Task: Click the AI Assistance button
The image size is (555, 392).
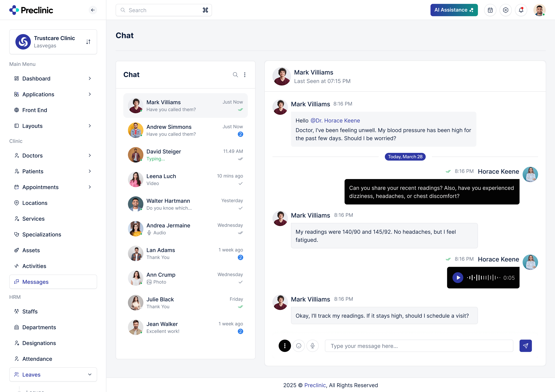Action: [454, 10]
